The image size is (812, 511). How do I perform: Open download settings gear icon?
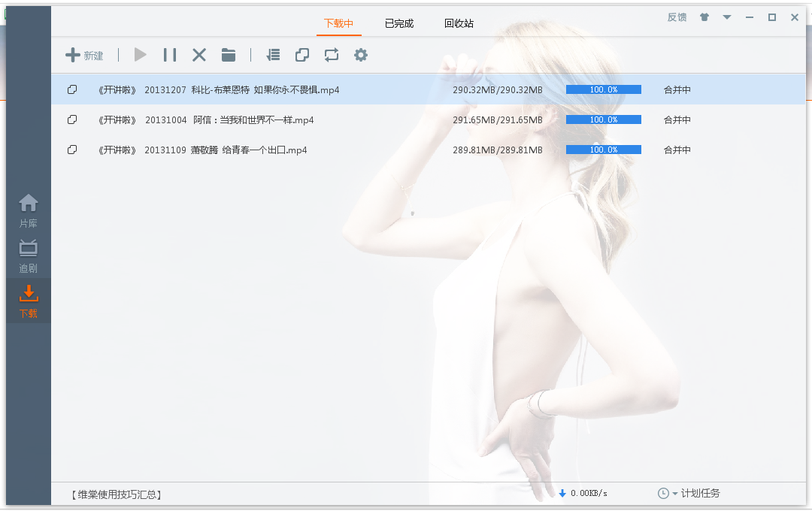click(x=361, y=55)
